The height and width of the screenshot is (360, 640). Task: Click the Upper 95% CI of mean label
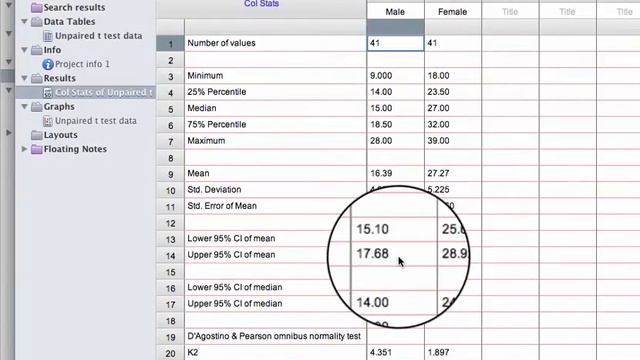pos(231,255)
